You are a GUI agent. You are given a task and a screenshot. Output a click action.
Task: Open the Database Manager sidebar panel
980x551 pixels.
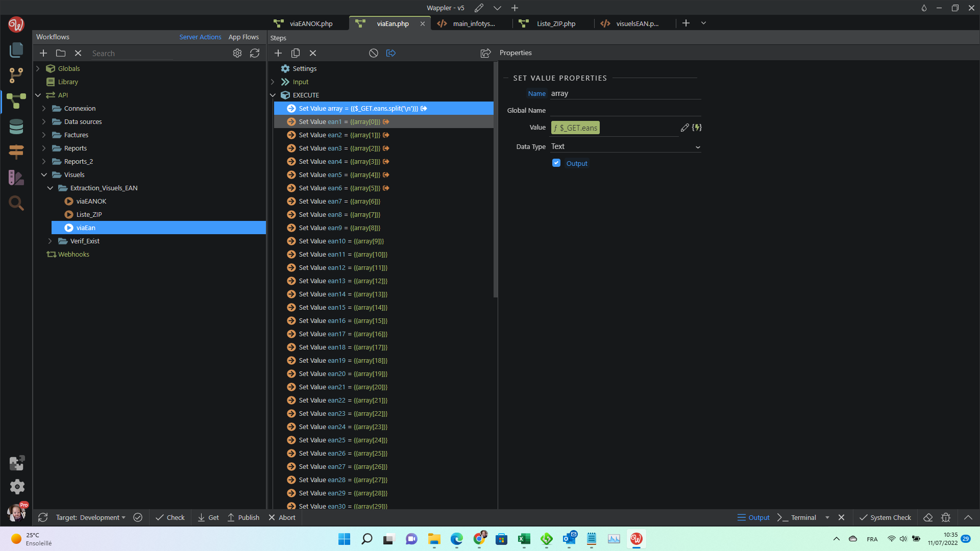pyautogui.click(x=16, y=127)
